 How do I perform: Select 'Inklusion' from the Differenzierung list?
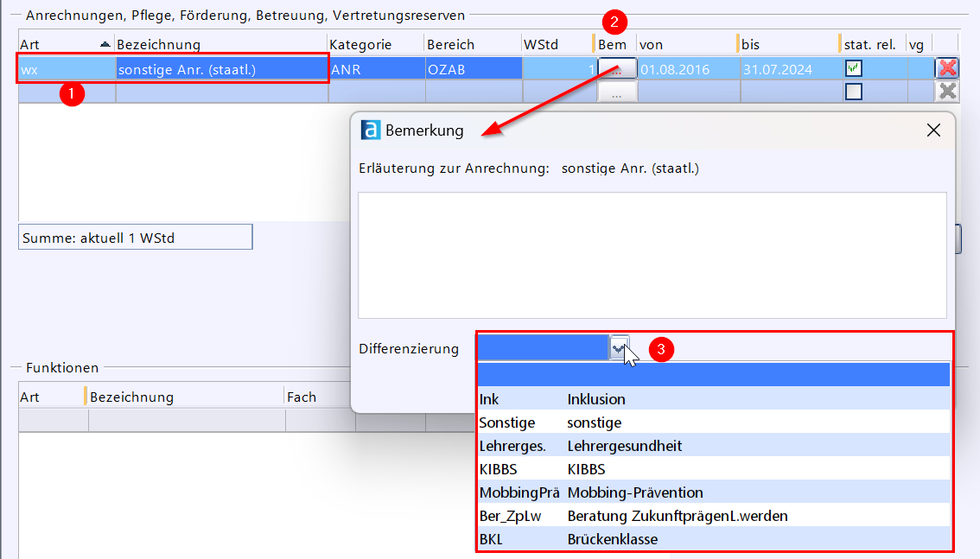(x=713, y=399)
